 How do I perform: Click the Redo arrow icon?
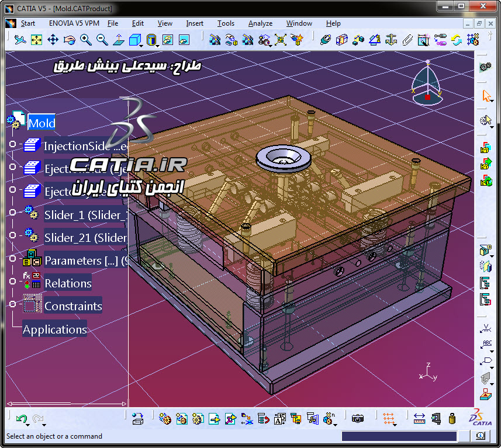pyautogui.click(x=37, y=419)
